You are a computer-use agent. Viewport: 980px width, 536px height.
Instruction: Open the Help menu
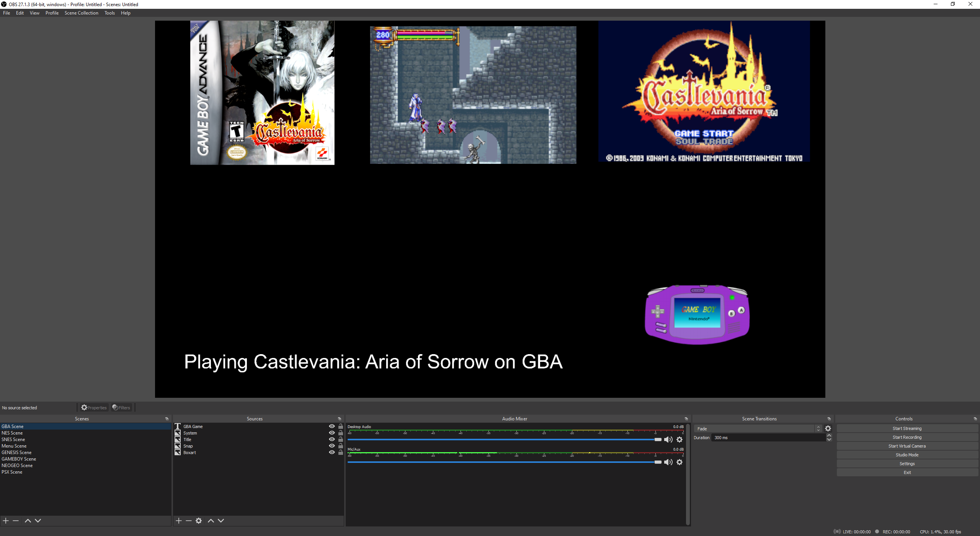pos(126,13)
